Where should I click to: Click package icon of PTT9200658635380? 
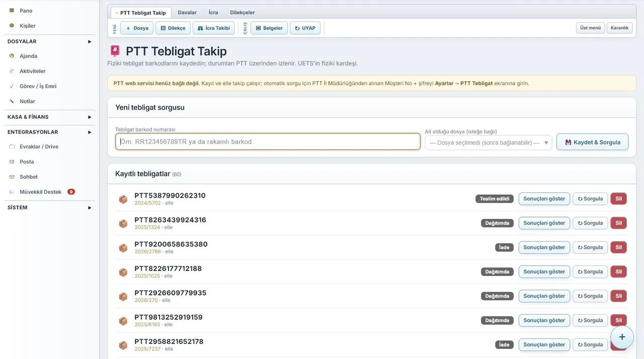(123, 248)
